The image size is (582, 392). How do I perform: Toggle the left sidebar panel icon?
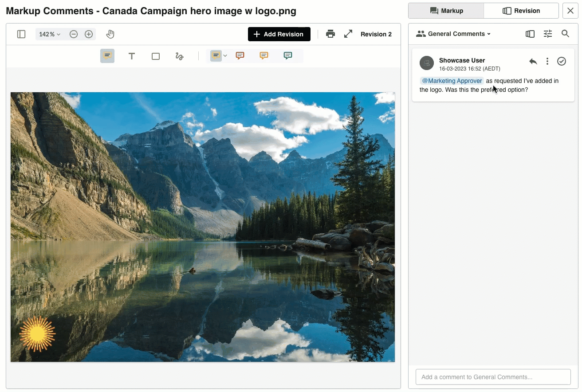click(x=21, y=34)
